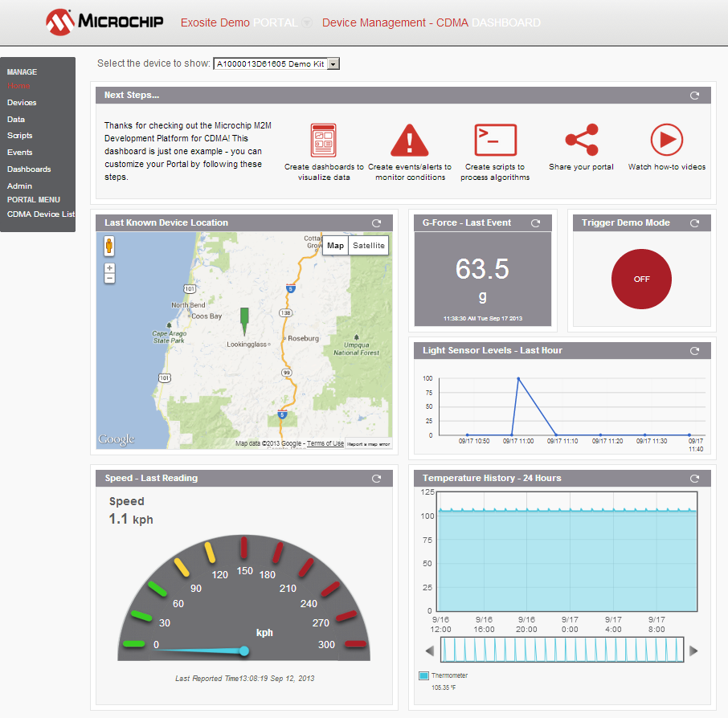Refresh the Last Known Device Location widget
This screenshot has width=728, height=718.
click(376, 223)
